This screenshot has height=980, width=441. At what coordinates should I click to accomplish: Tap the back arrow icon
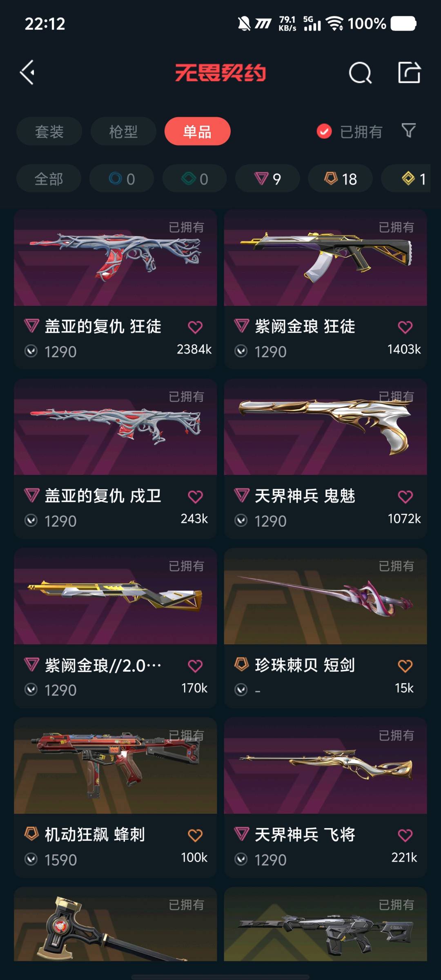[27, 73]
